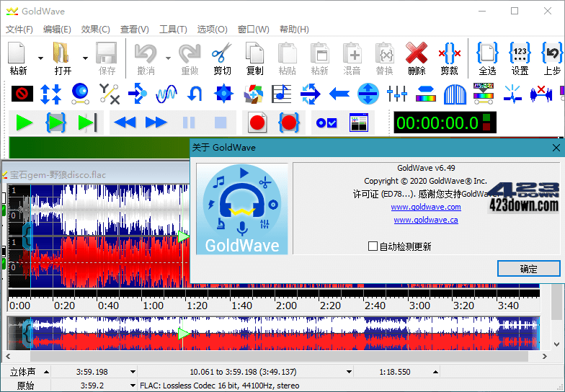The image size is (565, 392).
Task: Open the 效果(C) menu
Action: (95, 29)
